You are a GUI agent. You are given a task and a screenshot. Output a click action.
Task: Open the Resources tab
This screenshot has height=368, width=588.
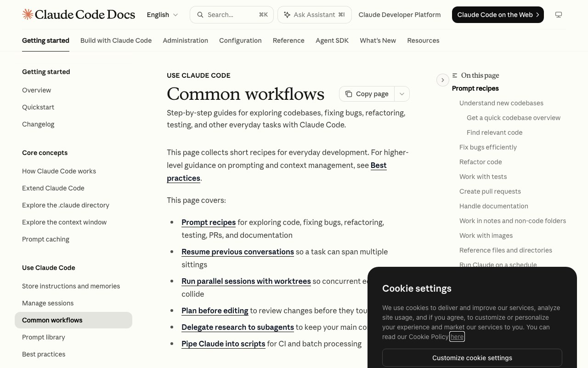[423, 40]
